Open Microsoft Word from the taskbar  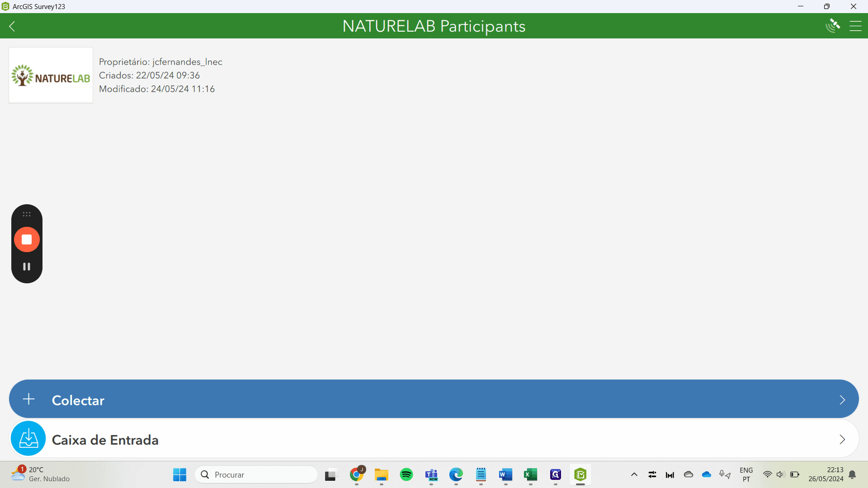tap(506, 475)
